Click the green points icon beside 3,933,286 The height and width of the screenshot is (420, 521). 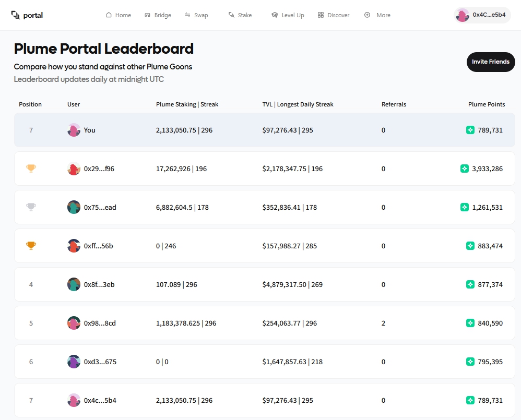(x=465, y=169)
